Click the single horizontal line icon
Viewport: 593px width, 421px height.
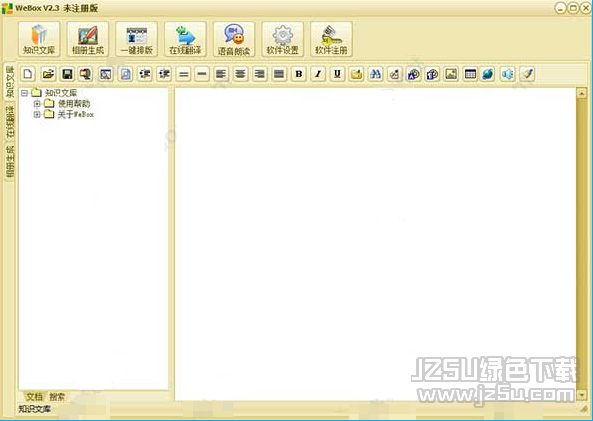pyautogui.click(x=202, y=74)
